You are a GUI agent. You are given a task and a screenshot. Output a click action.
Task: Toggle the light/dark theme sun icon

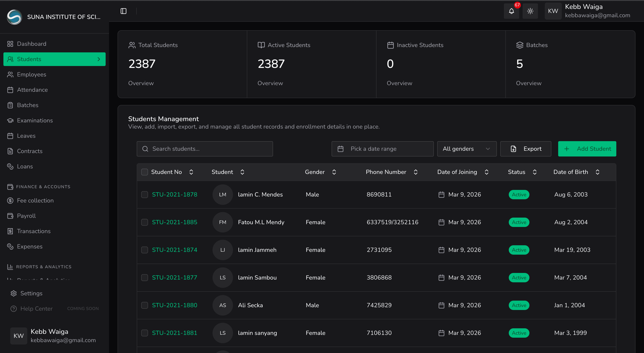coord(530,11)
